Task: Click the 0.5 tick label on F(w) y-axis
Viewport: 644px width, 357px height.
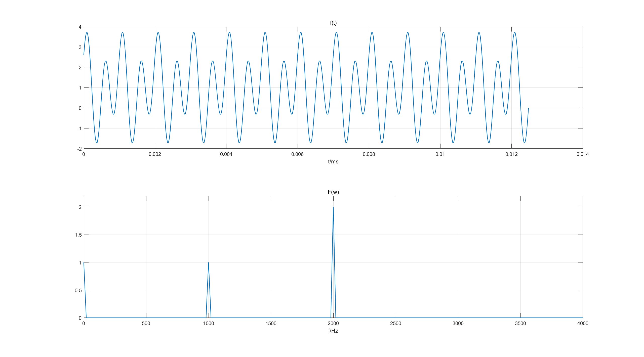Action: pyautogui.click(x=78, y=290)
